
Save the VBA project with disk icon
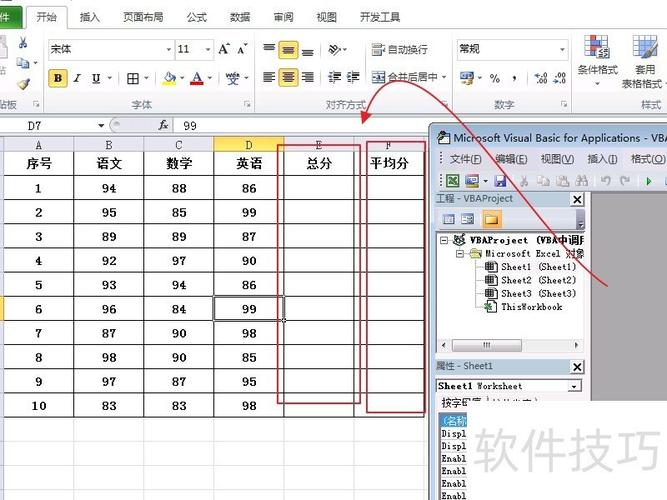pos(500,181)
